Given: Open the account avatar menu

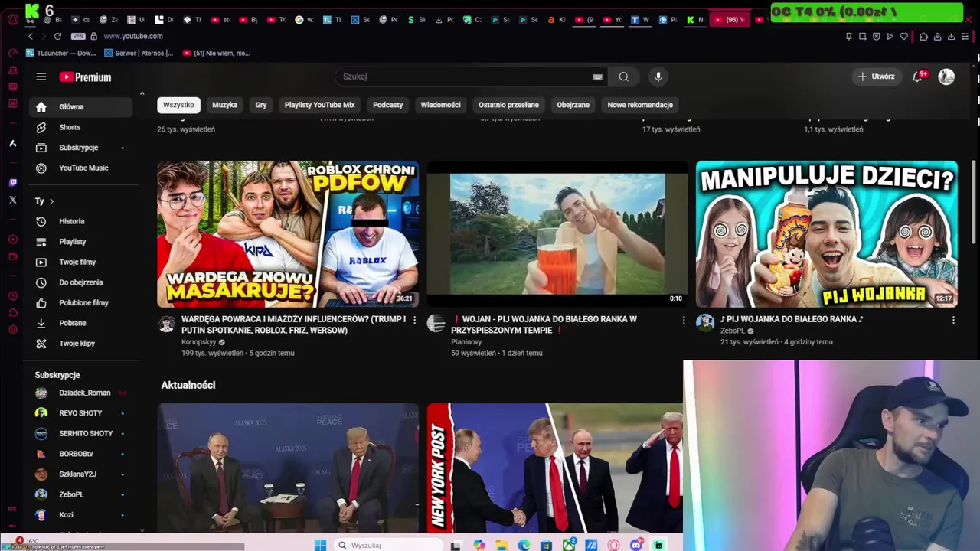Looking at the screenshot, I should click(946, 77).
